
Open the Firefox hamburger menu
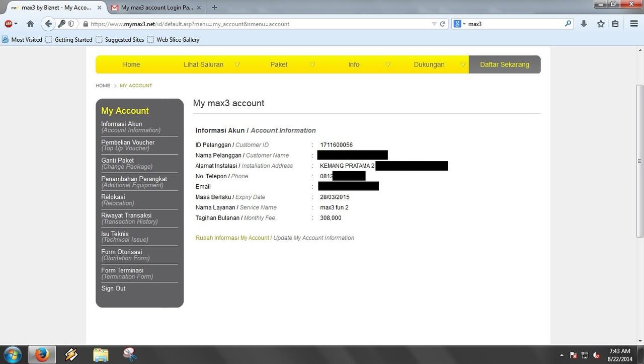tap(634, 24)
